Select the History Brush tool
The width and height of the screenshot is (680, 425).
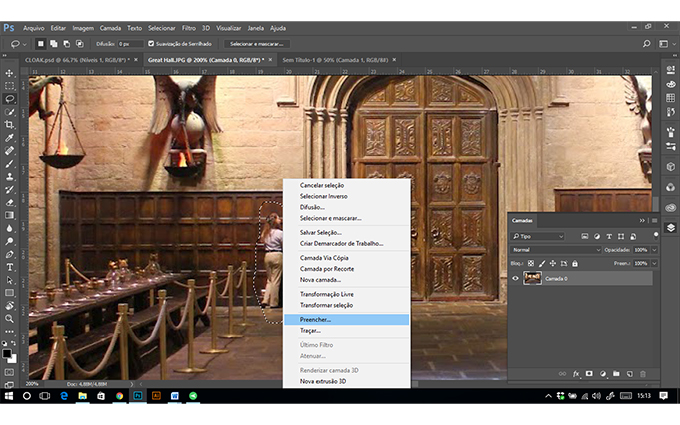(x=9, y=190)
